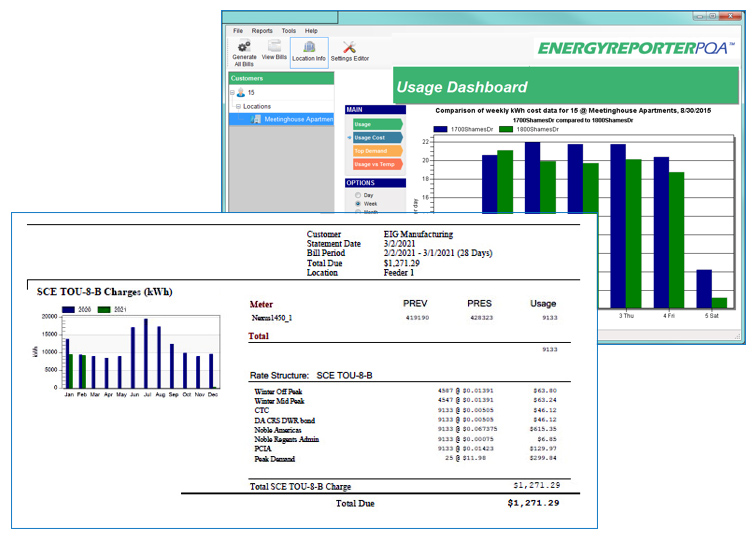Click the Noble Americas charge row
Image resolution: width=754 pixels, height=537 pixels.
[405, 430]
